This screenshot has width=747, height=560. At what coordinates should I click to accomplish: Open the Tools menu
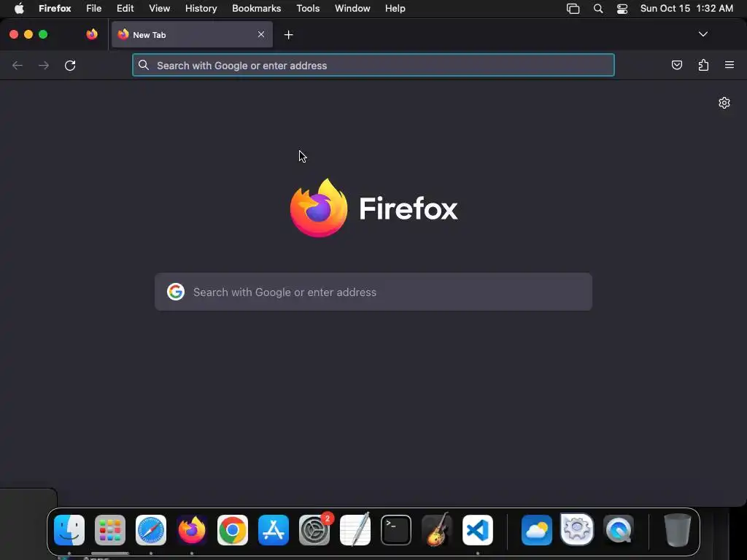309,9
